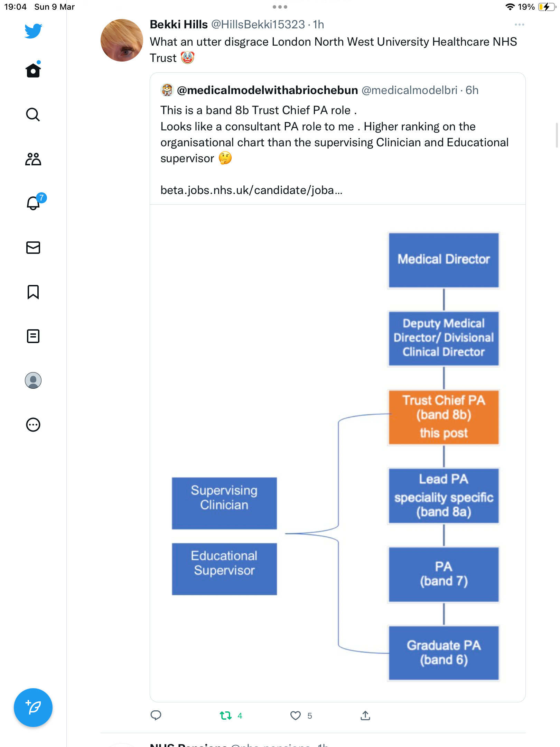Click the like count 5
560x747 pixels.
click(x=310, y=716)
